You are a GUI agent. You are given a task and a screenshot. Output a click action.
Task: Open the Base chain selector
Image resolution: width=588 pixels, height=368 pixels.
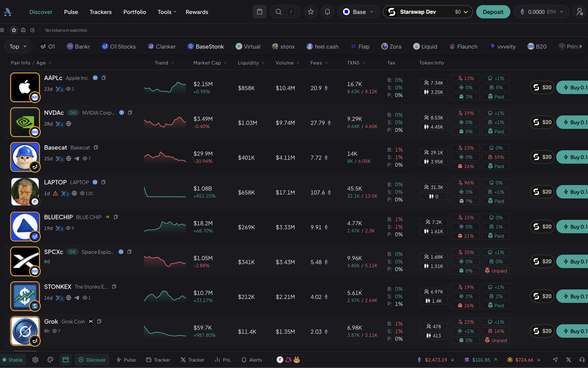[x=359, y=12]
